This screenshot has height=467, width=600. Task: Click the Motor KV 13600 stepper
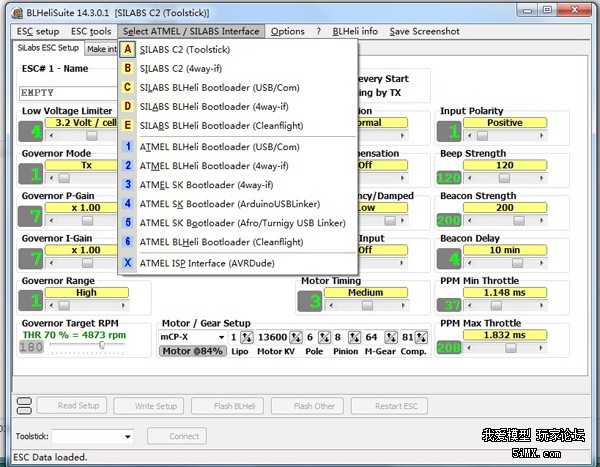pyautogui.click(x=295, y=337)
